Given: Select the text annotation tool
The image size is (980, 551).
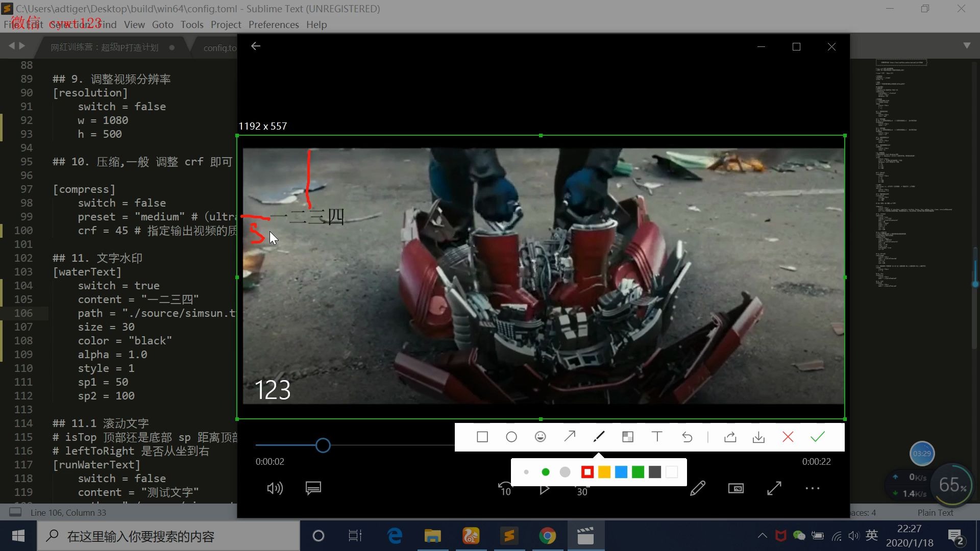Looking at the screenshot, I should pos(657,437).
